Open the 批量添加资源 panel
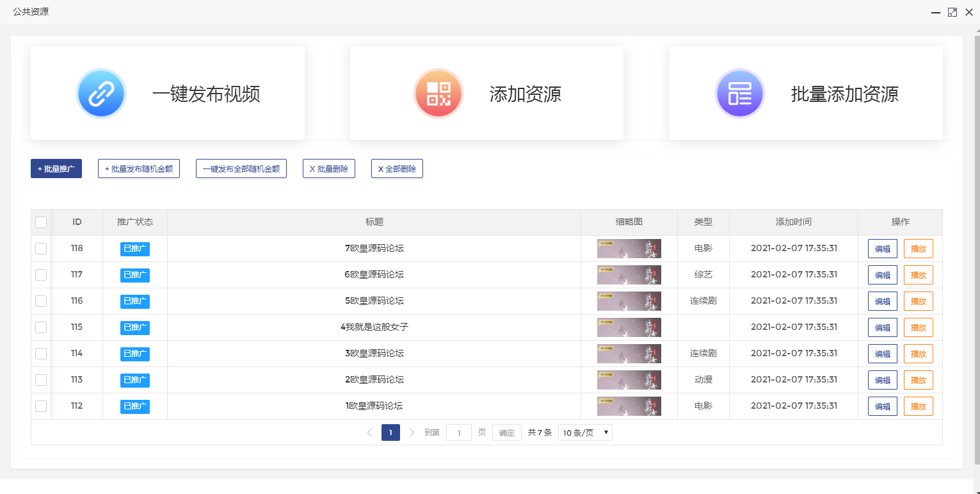 coord(806,93)
